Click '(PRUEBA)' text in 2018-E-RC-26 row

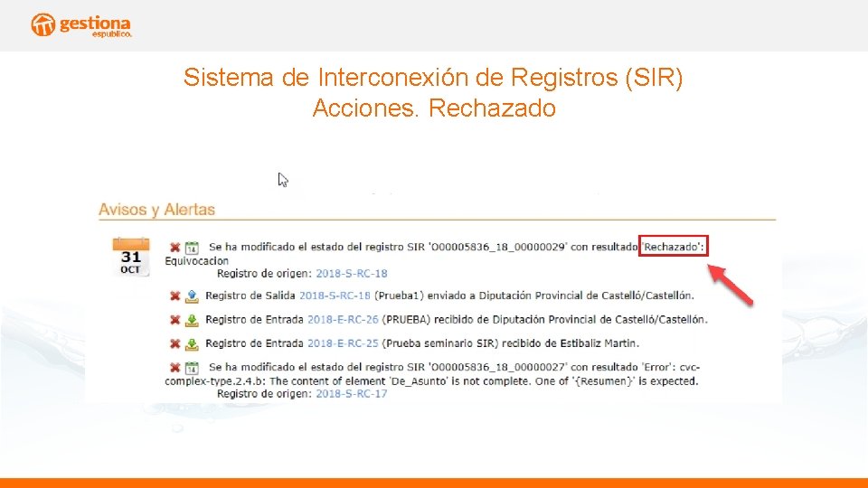[406, 319]
